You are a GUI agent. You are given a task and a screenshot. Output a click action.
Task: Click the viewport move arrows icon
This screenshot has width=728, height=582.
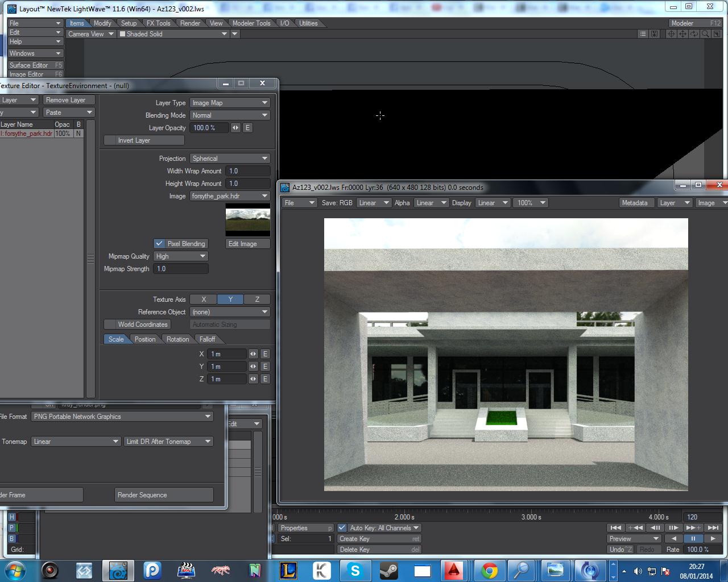[682, 34]
